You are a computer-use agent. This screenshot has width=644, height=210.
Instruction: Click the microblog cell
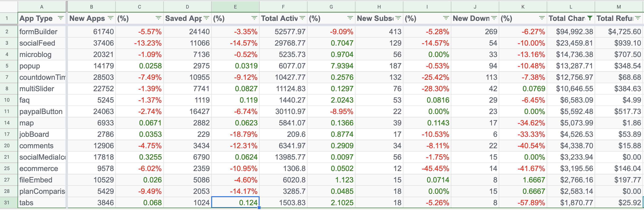click(x=42, y=54)
